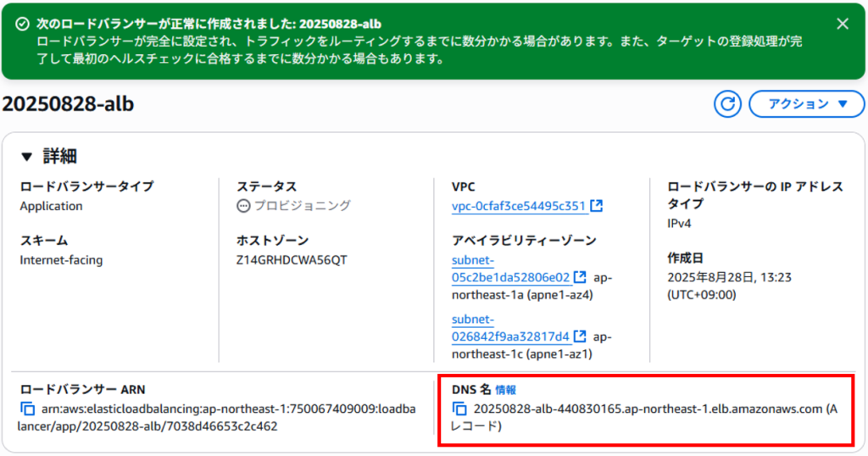Click the refresh icon button
This screenshot has width=868, height=456.
coord(727,104)
